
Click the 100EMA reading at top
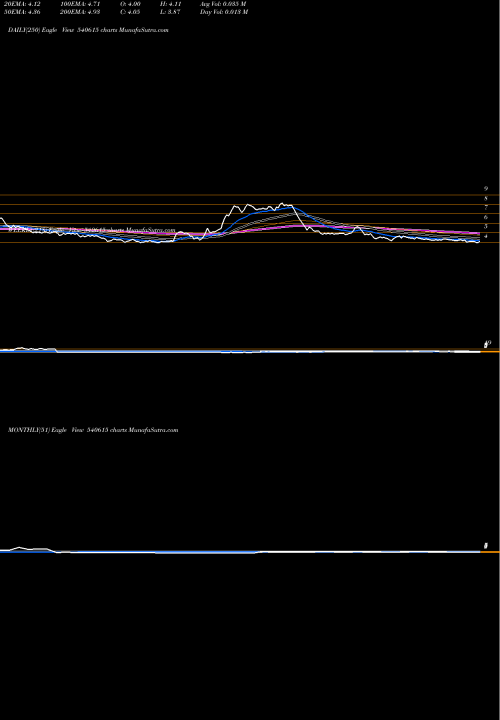click(80, 4)
